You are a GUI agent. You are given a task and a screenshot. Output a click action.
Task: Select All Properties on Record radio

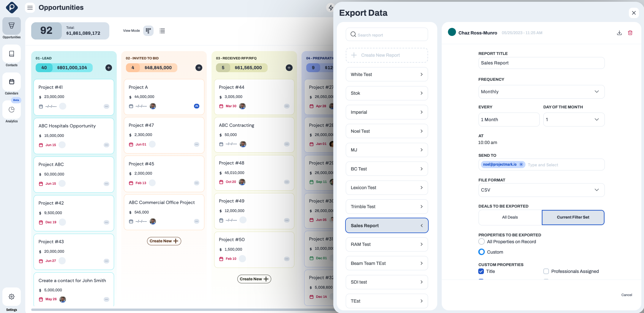click(x=482, y=241)
